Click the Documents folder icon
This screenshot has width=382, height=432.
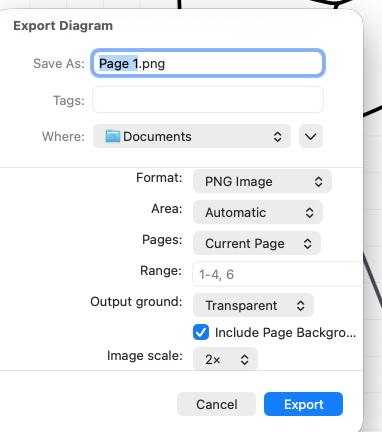[113, 136]
